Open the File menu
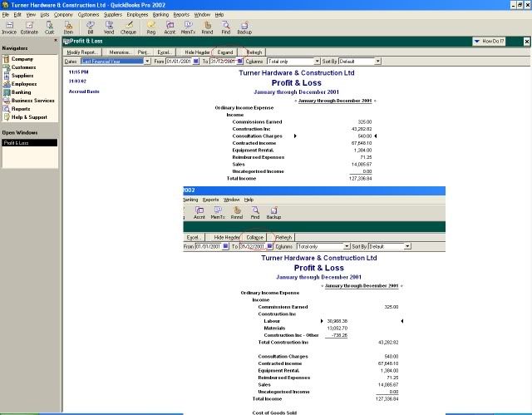This screenshot has width=532, height=415. (x=6, y=15)
